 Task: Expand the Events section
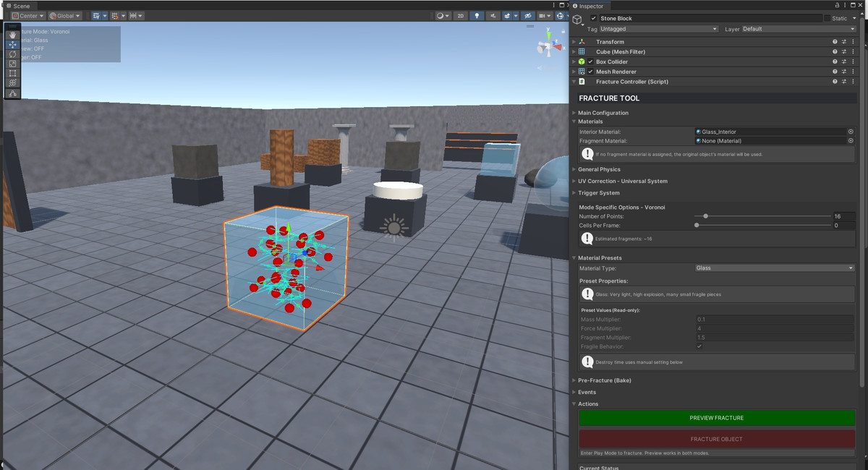click(575, 392)
